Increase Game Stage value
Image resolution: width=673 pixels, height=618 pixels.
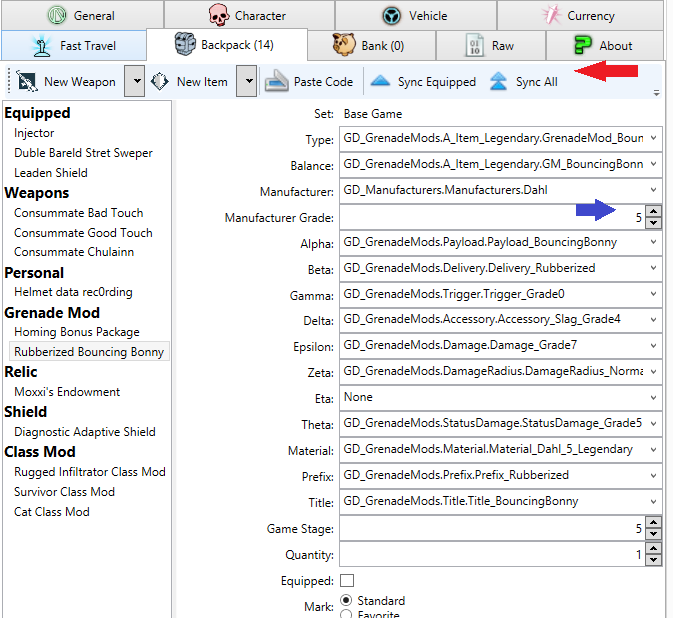coord(653,522)
